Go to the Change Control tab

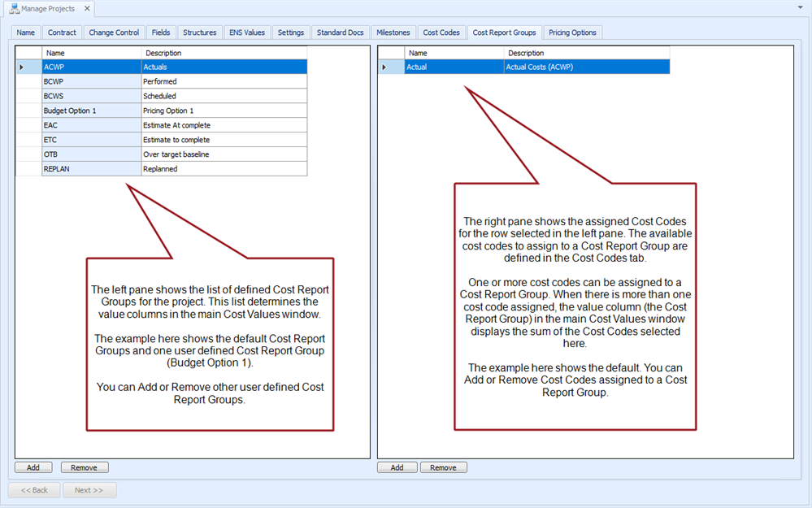coord(114,33)
